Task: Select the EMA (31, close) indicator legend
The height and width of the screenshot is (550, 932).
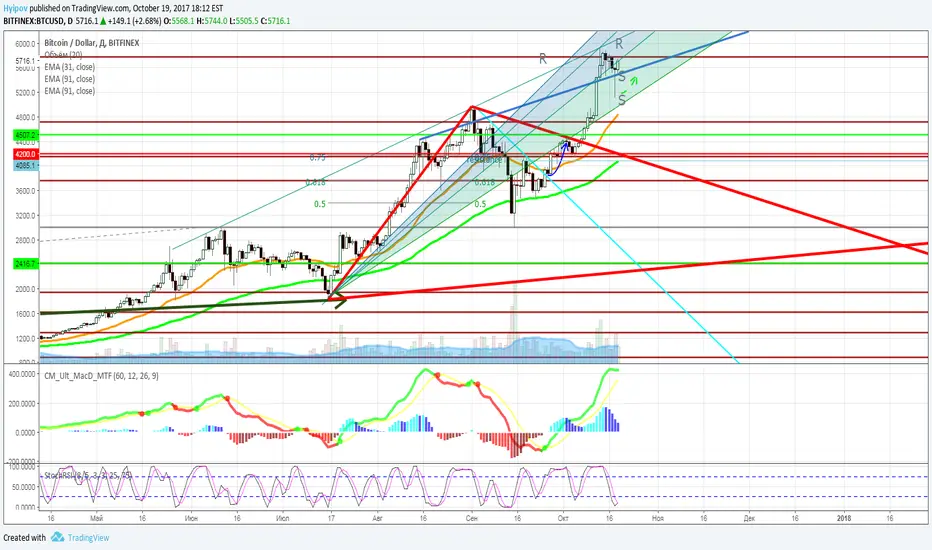Action: (69, 67)
